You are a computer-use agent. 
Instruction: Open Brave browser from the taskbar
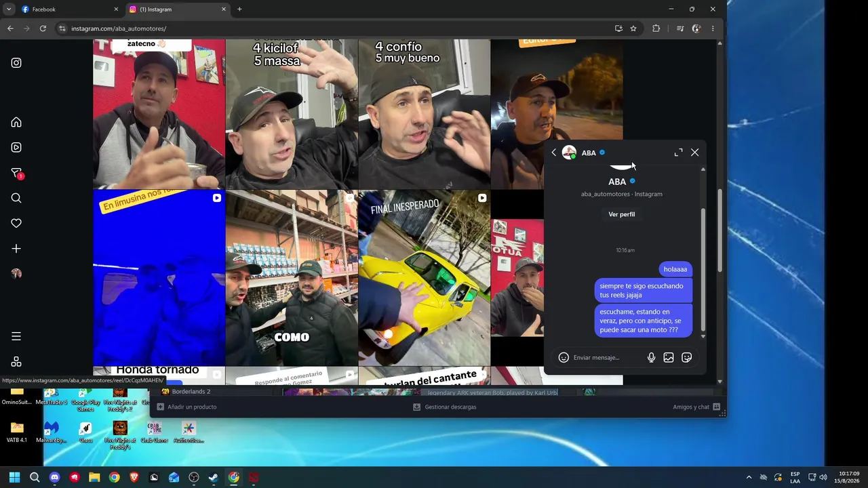134,477
